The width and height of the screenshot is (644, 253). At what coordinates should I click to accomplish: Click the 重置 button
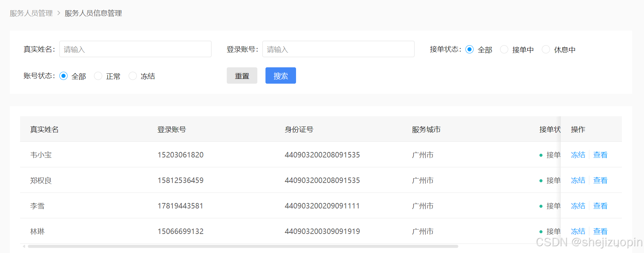coord(242,75)
